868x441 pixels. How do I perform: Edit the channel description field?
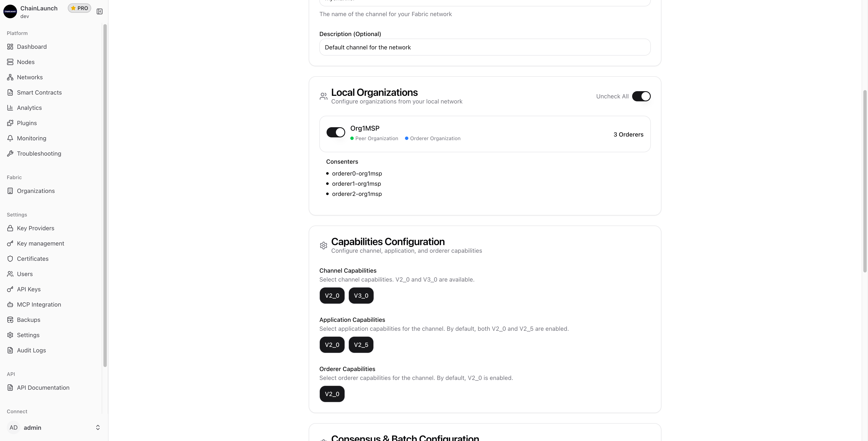[x=485, y=47]
